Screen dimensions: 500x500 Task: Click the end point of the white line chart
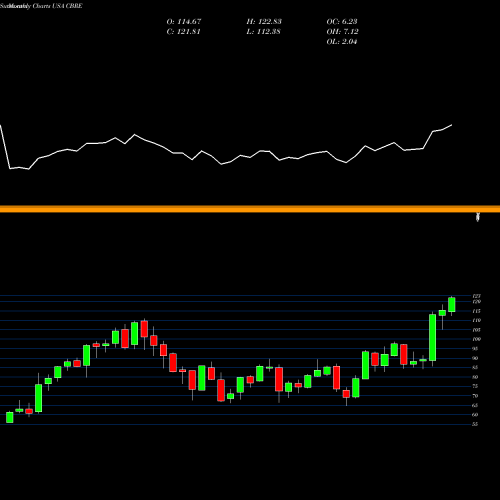(x=452, y=125)
